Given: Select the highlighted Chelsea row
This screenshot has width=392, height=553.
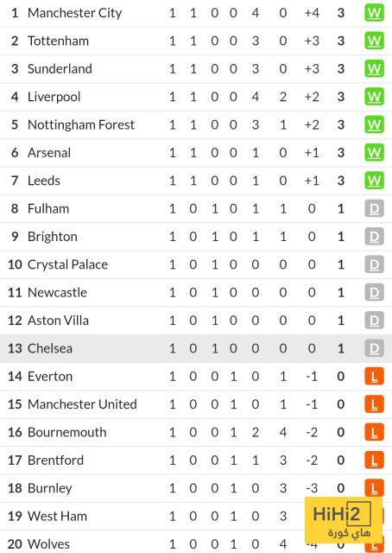Looking at the screenshot, I should pos(196,348).
